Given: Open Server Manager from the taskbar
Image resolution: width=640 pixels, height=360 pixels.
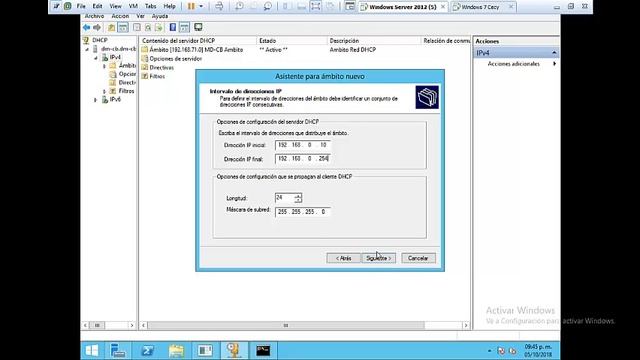Looking at the screenshot, I should pos(118,350).
